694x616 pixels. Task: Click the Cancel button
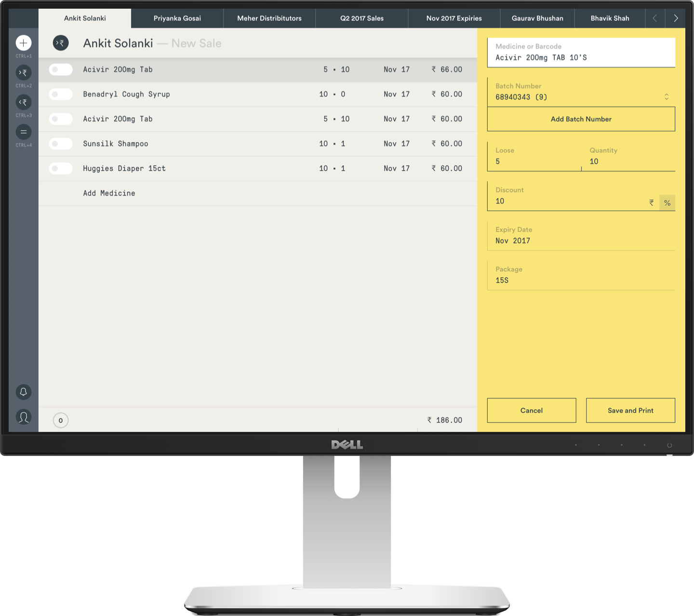[x=532, y=411]
